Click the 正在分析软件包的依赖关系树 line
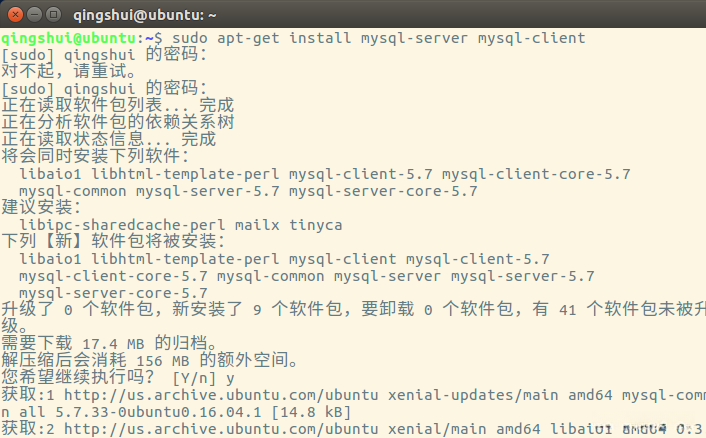This screenshot has height=438, width=706. pos(118,122)
